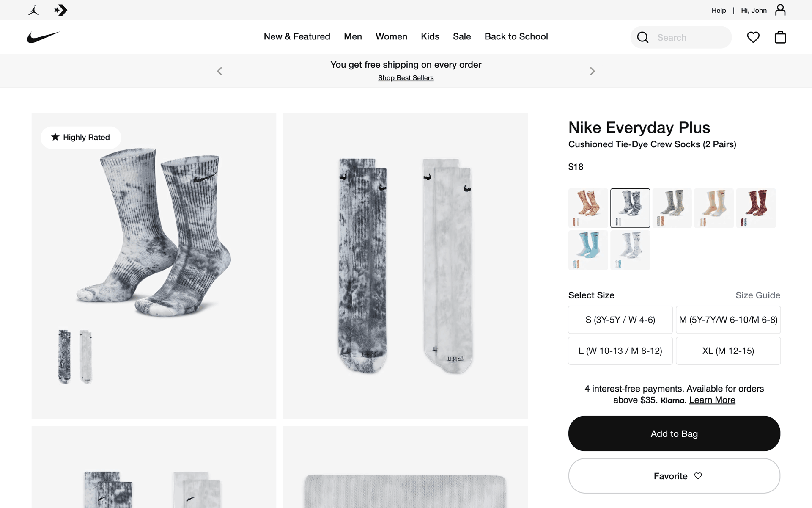The height and width of the screenshot is (508, 812).
Task: Show next promo banner message
Action: pyautogui.click(x=592, y=71)
